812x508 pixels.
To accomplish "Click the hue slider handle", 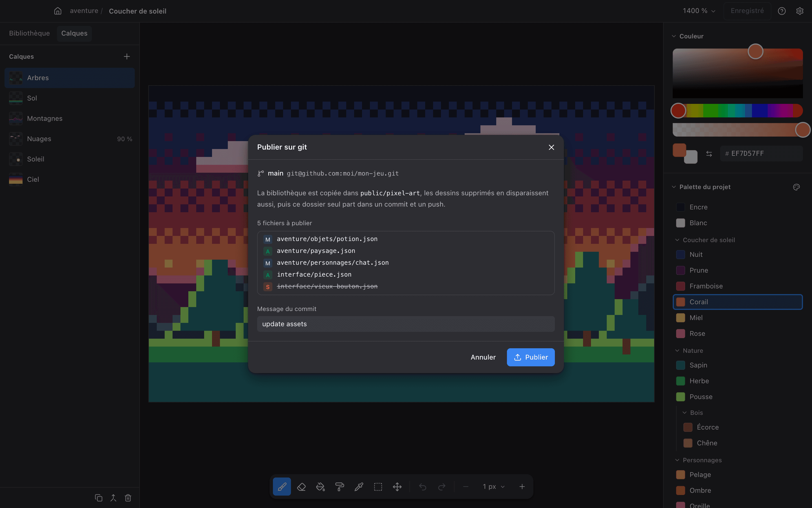I will tap(678, 111).
